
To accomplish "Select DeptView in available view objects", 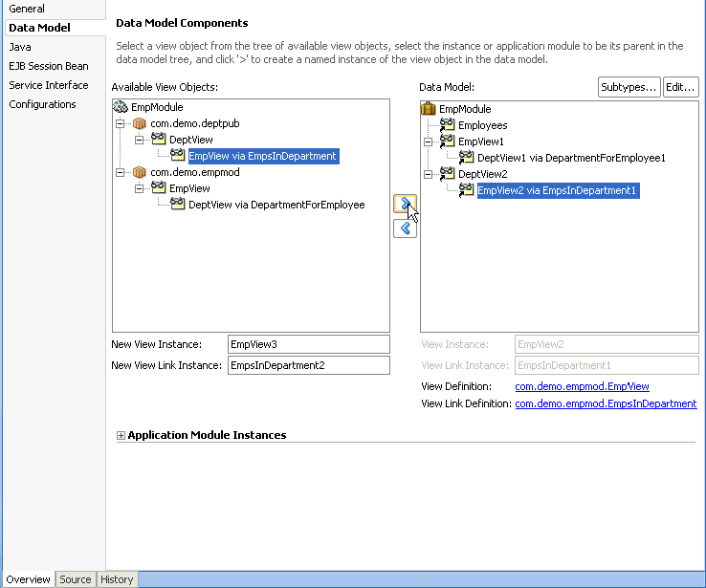I will 191,140.
